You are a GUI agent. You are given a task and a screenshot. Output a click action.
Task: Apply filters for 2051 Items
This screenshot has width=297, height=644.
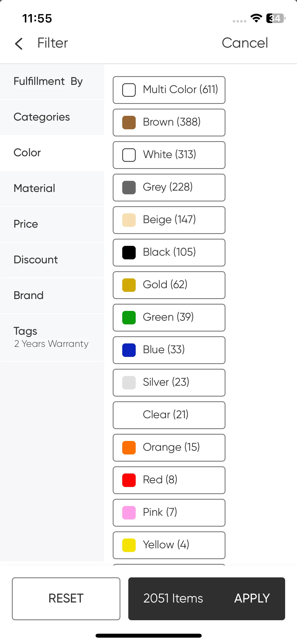point(207,599)
